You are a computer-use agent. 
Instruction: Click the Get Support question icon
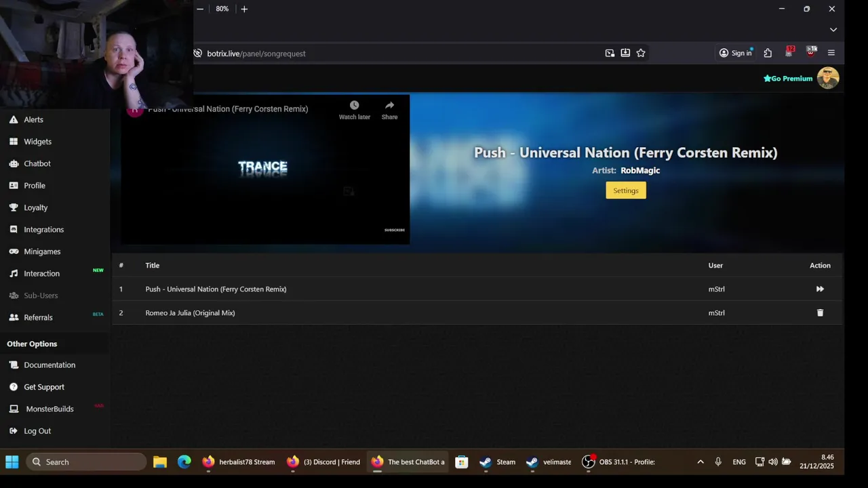[x=14, y=387]
